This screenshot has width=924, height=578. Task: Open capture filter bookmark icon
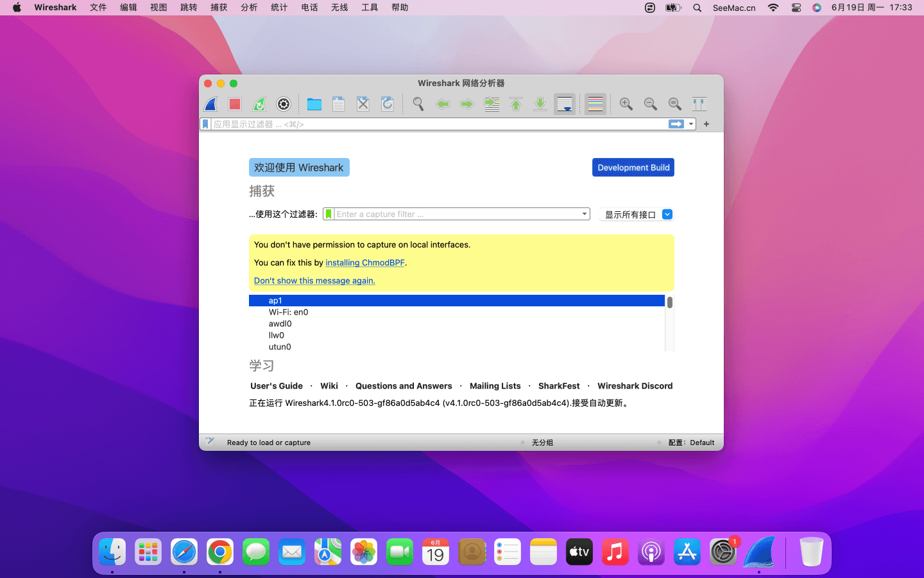tap(329, 214)
